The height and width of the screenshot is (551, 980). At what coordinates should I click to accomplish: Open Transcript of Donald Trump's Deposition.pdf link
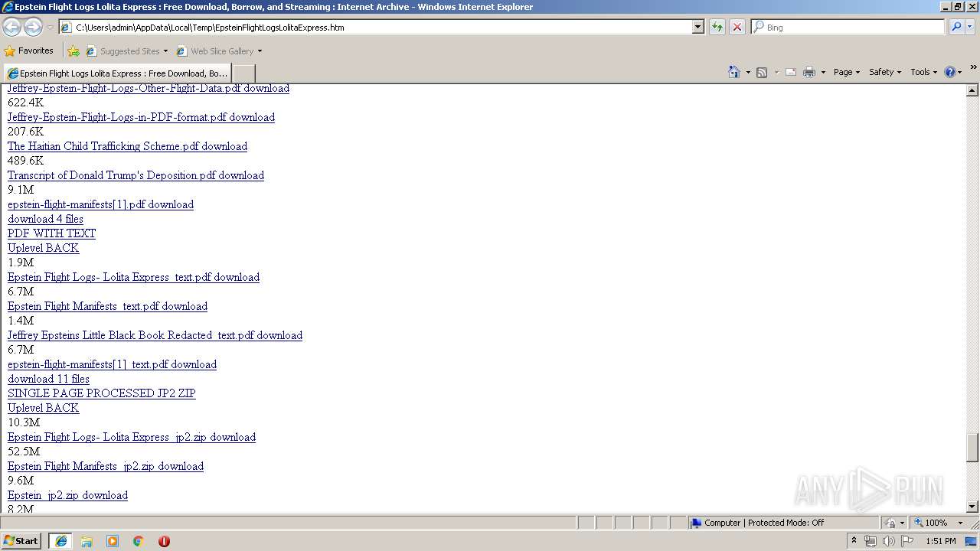click(x=136, y=175)
